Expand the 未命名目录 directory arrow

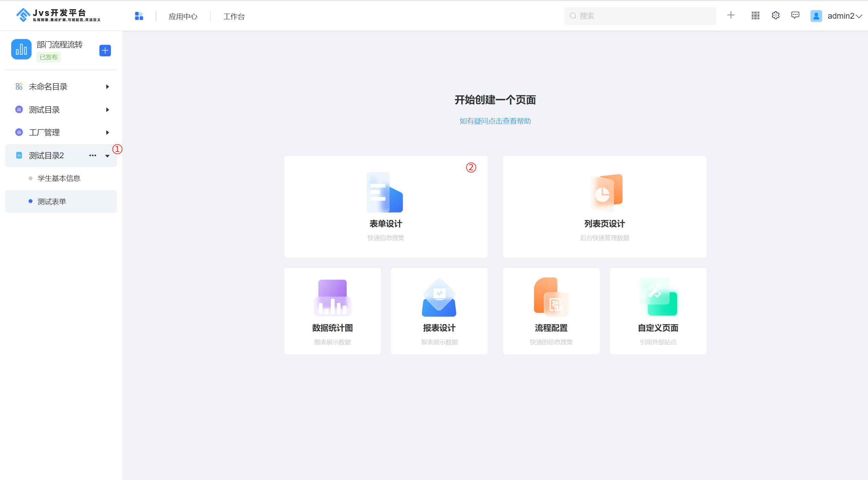[x=108, y=87]
